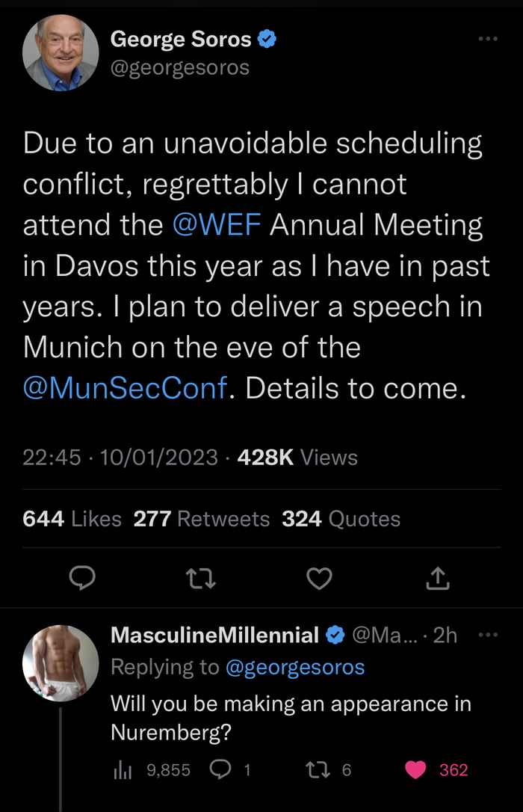Click the George Soros display name
This screenshot has height=812, width=523.
pos(182,40)
